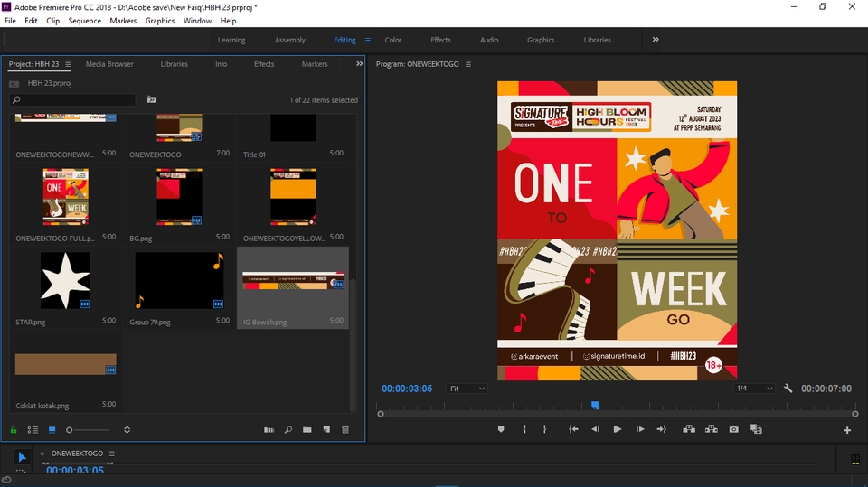
Task: Click the thumbnail zoom slider in Project panel
Action: tap(70, 430)
